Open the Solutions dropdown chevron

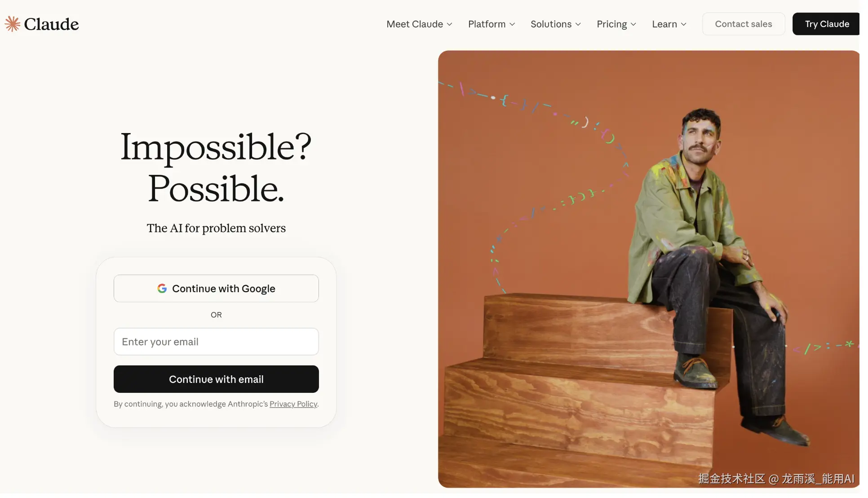(578, 24)
